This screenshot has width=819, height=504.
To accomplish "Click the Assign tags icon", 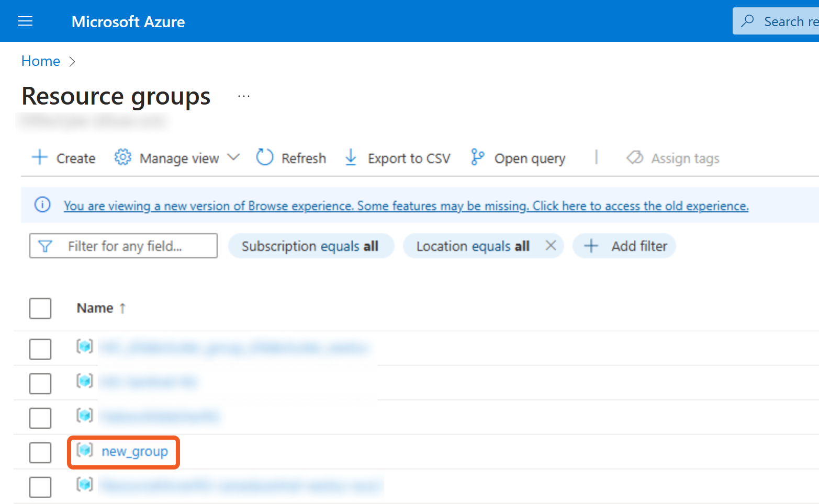I will pyautogui.click(x=635, y=157).
